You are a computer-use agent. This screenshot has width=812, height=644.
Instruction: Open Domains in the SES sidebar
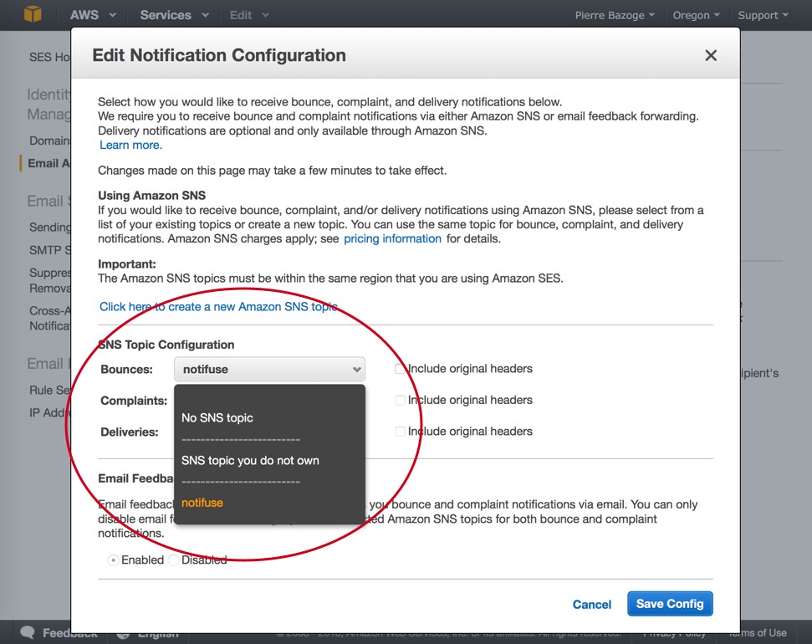pyautogui.click(x=50, y=141)
